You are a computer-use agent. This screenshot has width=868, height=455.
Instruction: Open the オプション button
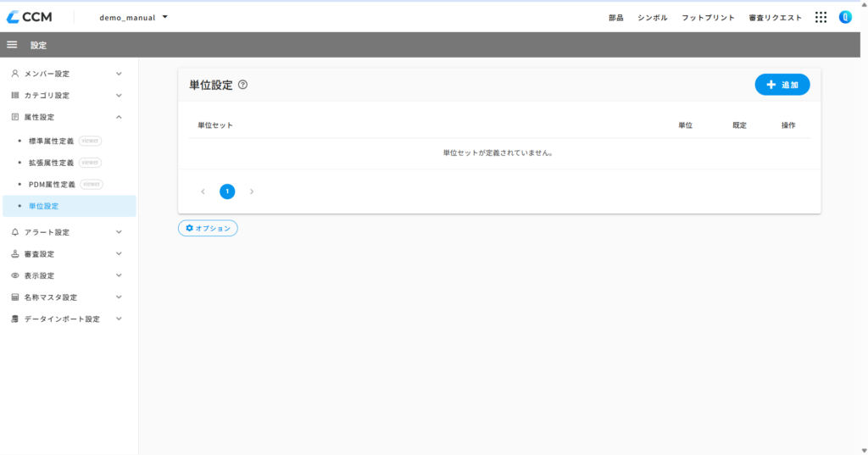tap(208, 228)
